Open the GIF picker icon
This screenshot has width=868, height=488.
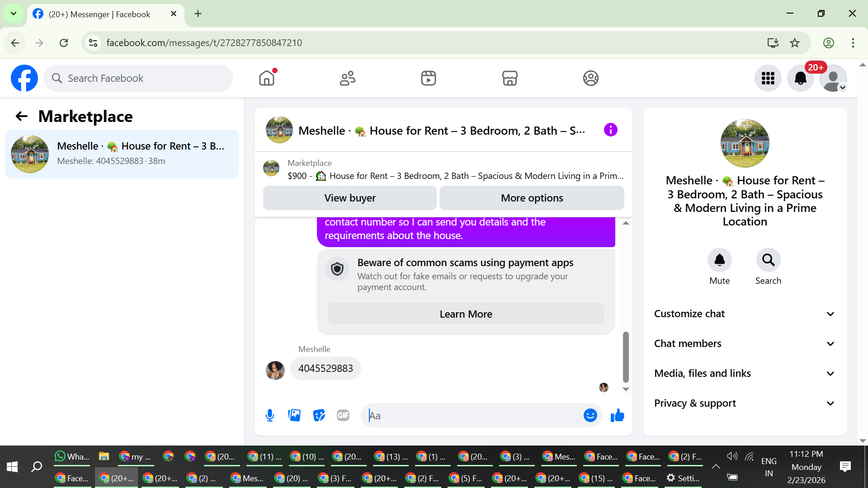(343, 415)
